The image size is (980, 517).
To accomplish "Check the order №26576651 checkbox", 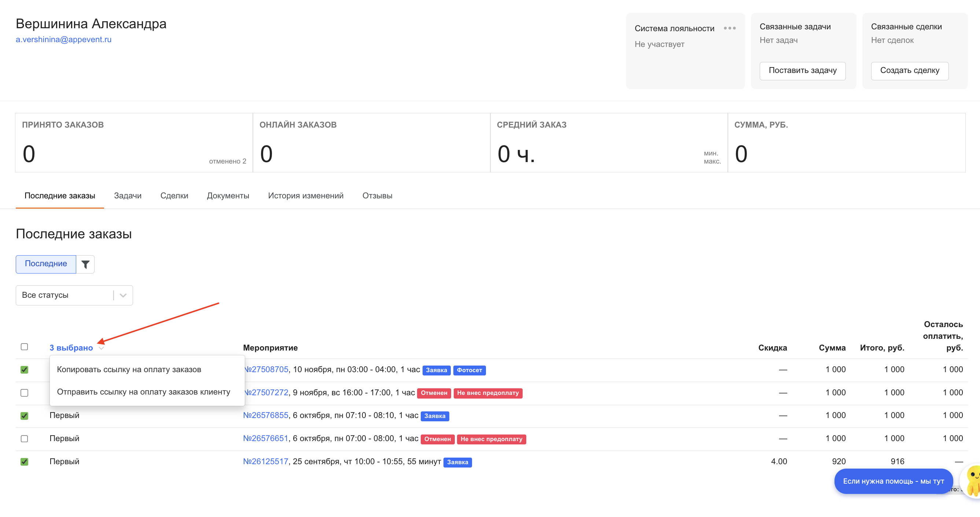I will click(x=24, y=439).
